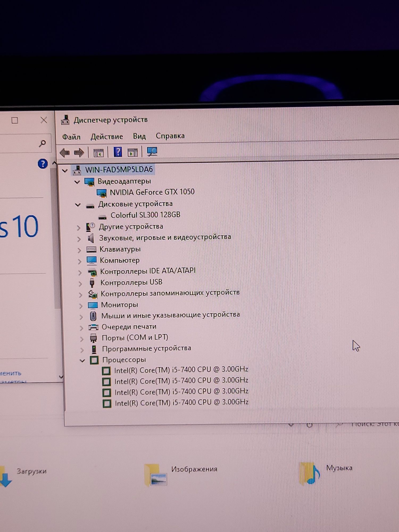
Task: Click the action pane toolbar icon
Action: tap(133, 152)
